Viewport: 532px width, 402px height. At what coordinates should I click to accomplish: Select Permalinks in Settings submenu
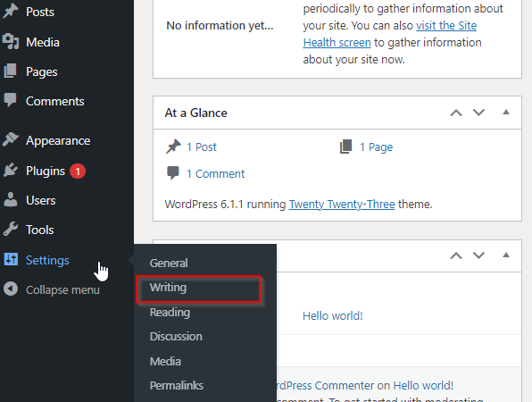pos(177,386)
